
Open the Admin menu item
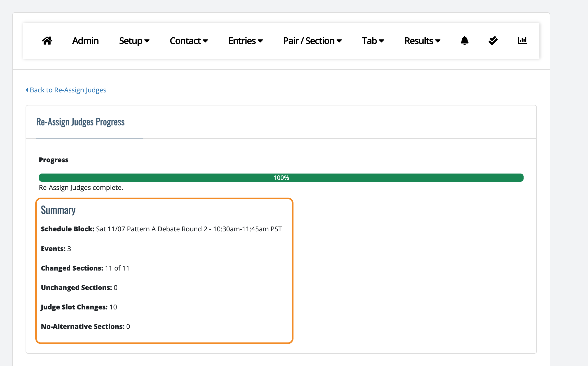pos(85,41)
